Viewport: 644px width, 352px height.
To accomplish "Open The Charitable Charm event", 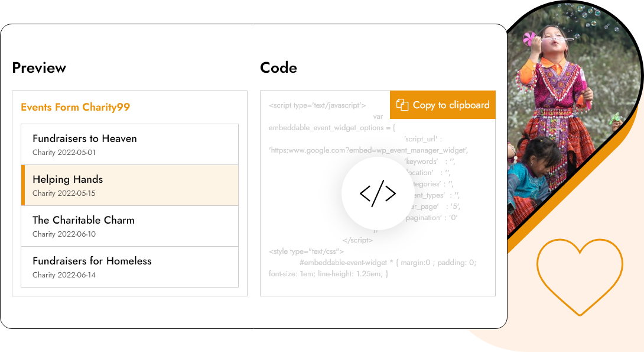I will click(x=83, y=220).
